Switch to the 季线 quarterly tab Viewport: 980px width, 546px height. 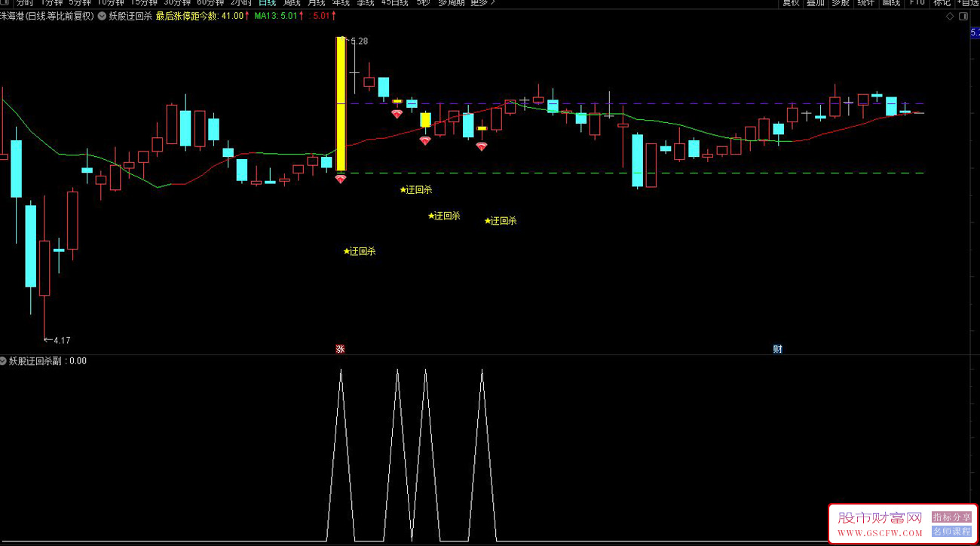coord(366,2)
